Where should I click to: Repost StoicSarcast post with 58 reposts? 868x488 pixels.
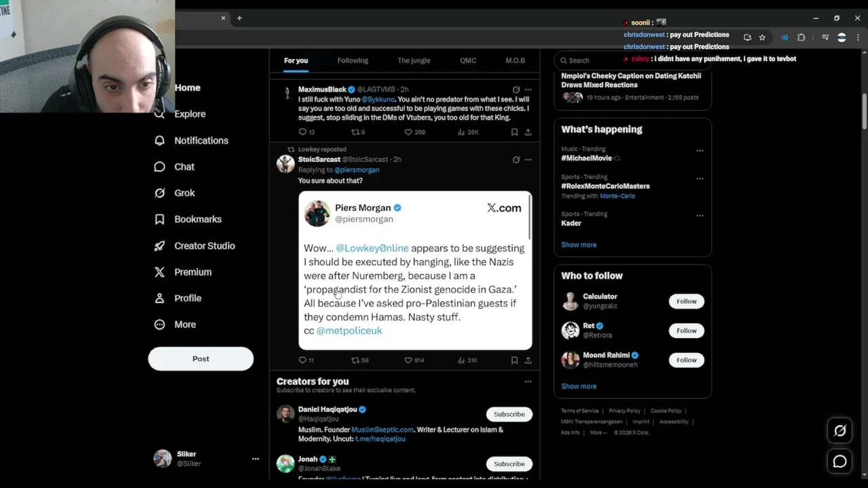[x=355, y=360]
